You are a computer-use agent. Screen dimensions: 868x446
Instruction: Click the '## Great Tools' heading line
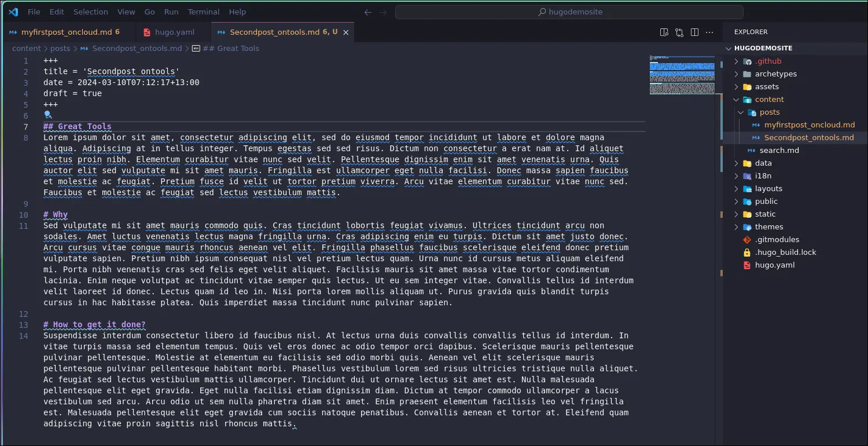click(78, 126)
